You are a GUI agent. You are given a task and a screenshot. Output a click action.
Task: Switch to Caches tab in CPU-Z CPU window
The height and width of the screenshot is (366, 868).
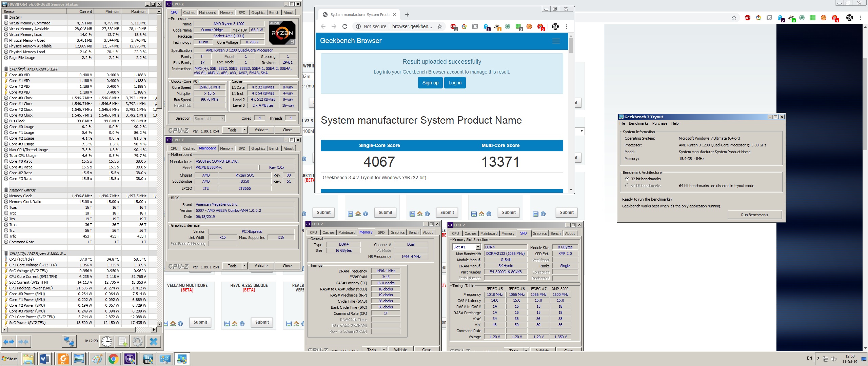[189, 13]
